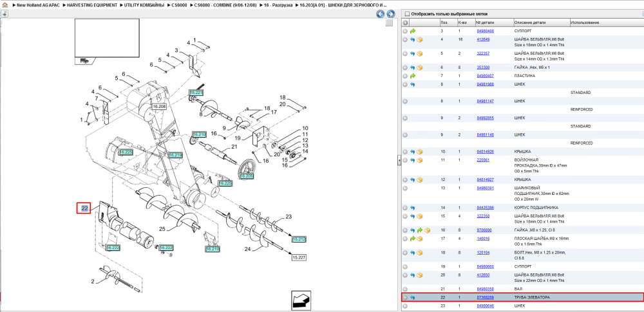Enable 'Отобразить только выбранные метки' checkbox
The width and height of the screenshot is (644, 312).
coord(407,14)
